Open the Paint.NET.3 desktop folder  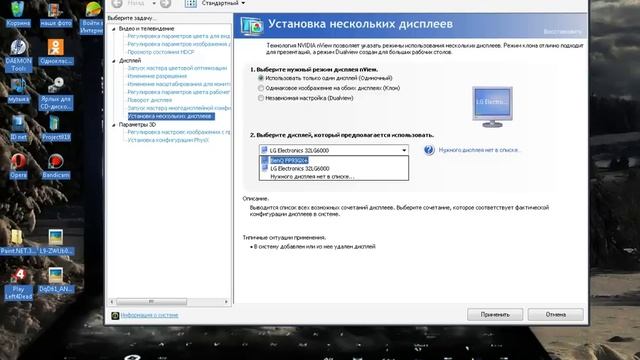point(18,242)
